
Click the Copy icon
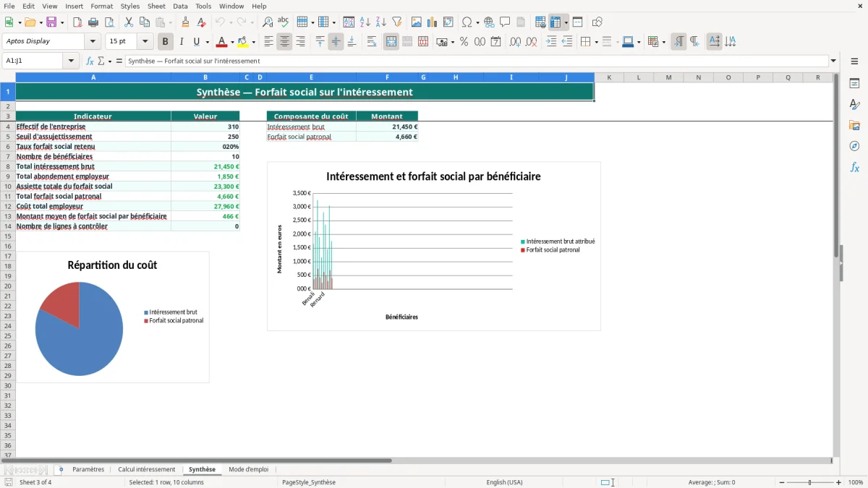(x=145, y=22)
